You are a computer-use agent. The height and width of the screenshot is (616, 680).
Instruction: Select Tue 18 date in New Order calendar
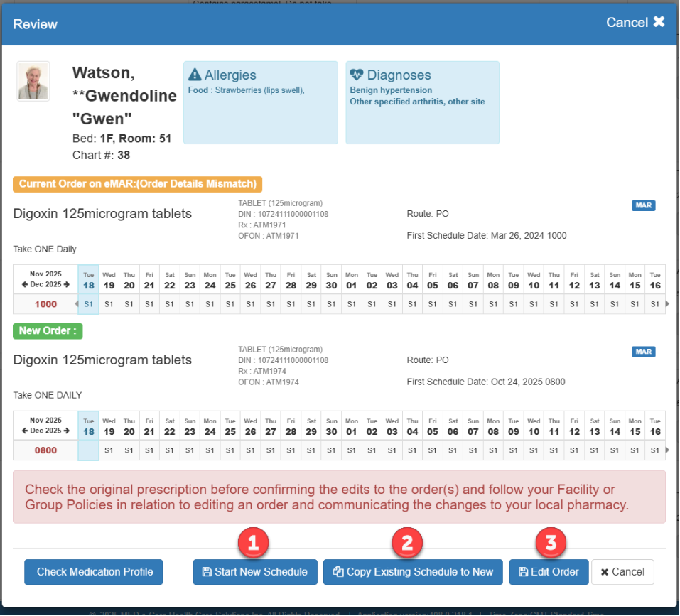pos(89,426)
